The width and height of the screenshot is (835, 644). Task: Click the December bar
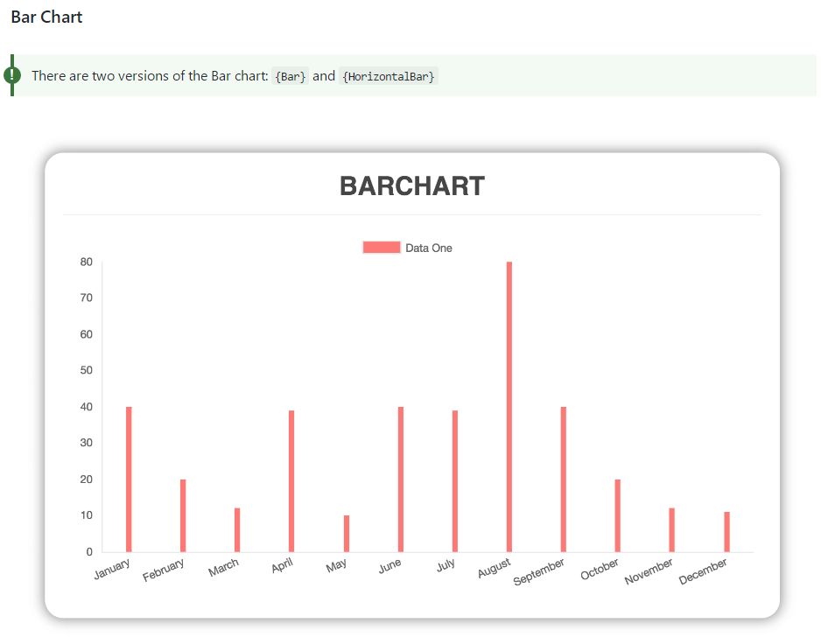pos(726,532)
